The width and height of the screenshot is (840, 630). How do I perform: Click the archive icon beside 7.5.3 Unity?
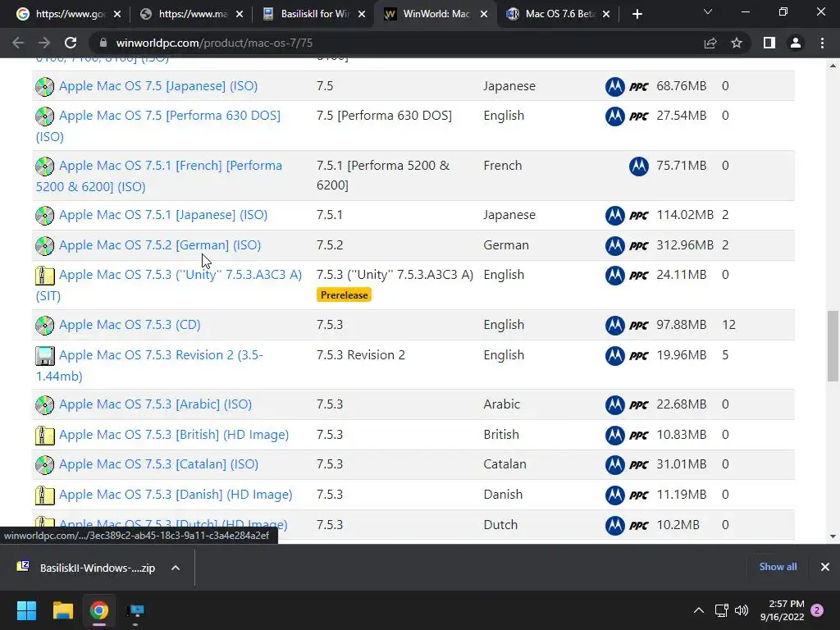click(45, 276)
